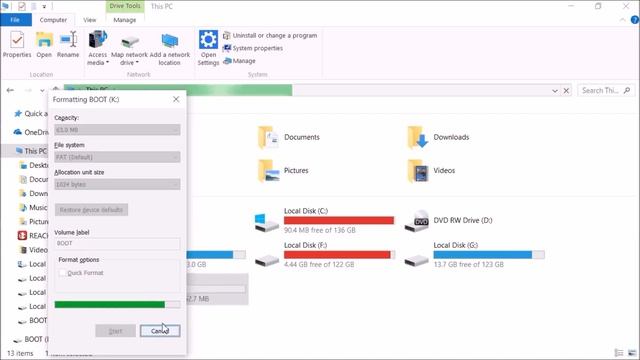Click the greyed Start button
The image size is (640, 360).
coord(116,331)
